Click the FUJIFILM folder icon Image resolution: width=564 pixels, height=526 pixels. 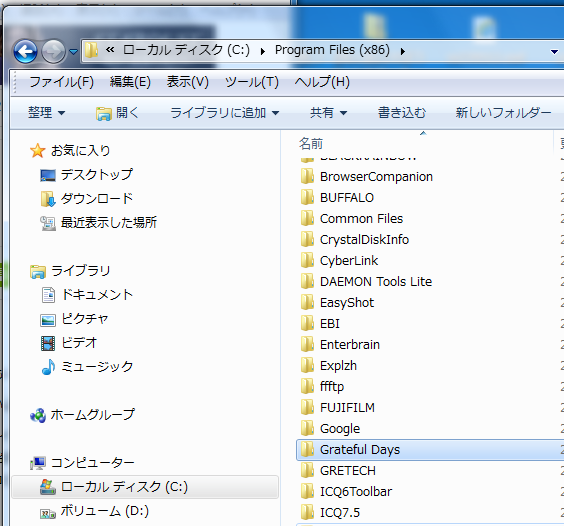[307, 407]
